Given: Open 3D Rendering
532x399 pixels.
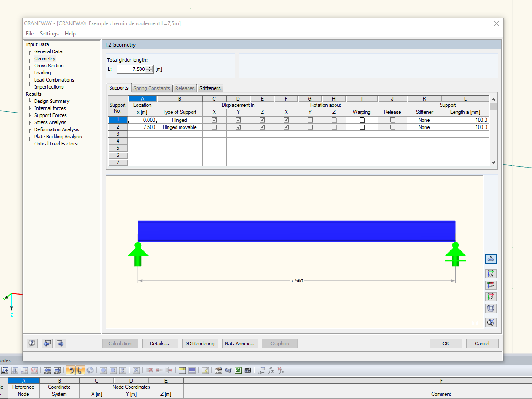Looking at the screenshot, I should [x=200, y=344].
